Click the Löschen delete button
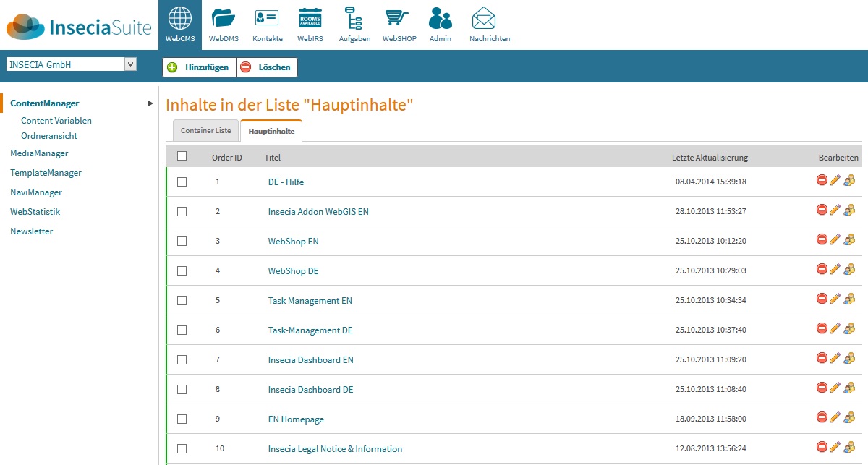The height and width of the screenshot is (465, 868). click(267, 67)
